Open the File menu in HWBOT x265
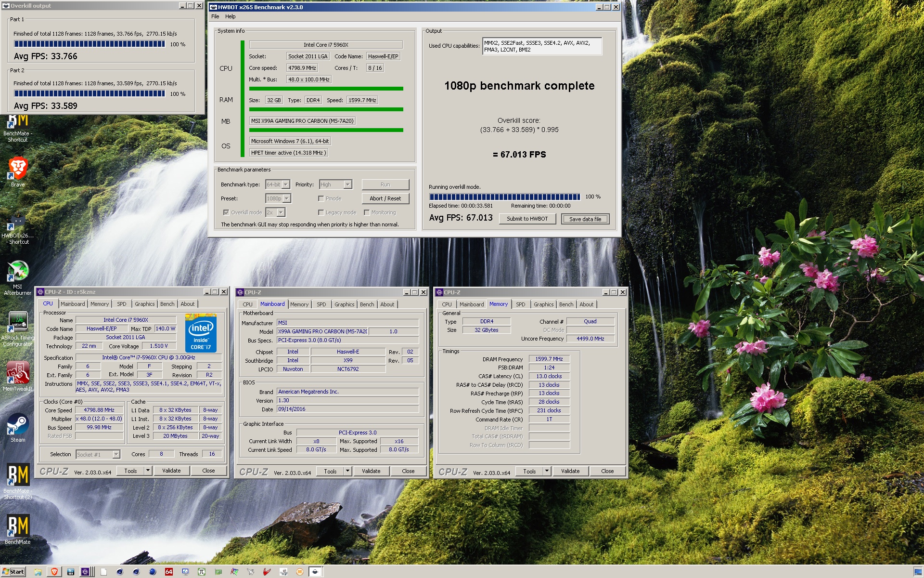 coord(215,16)
